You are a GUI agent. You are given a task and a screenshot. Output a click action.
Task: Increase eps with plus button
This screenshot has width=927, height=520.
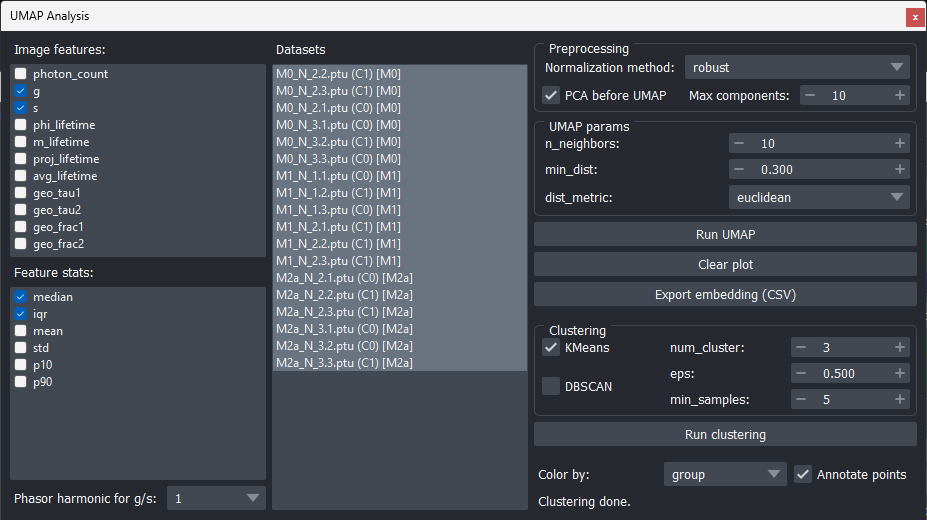(x=899, y=373)
